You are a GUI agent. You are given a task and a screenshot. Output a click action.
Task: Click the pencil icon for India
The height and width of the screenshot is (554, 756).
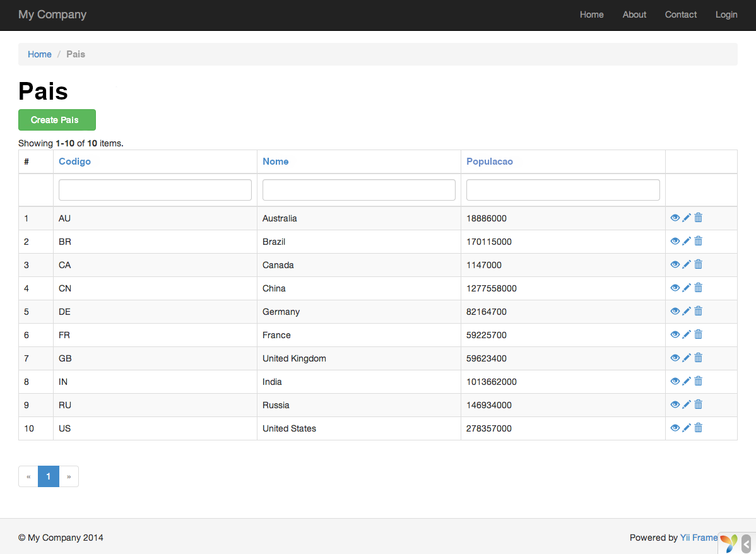click(687, 381)
